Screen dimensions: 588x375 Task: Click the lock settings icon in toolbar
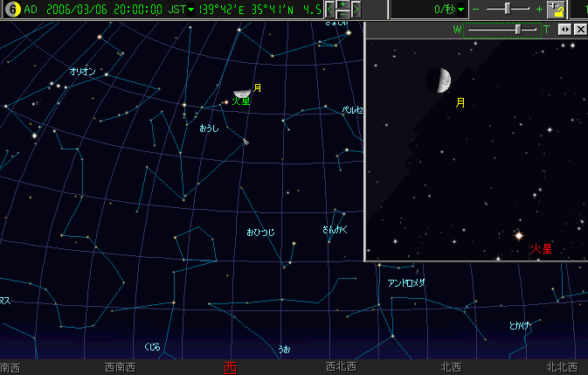click(557, 10)
